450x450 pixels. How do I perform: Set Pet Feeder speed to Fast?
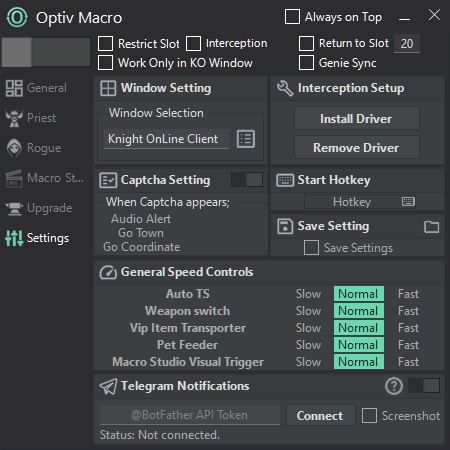tap(408, 345)
